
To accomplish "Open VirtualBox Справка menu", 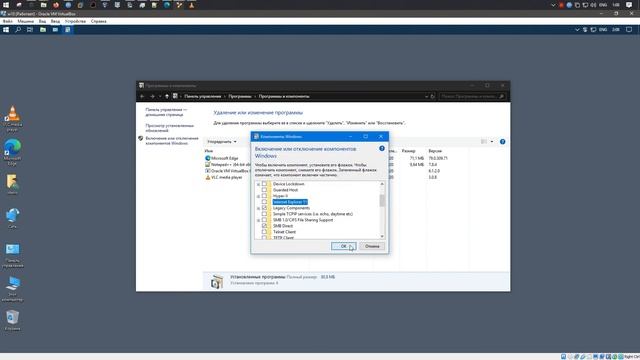I will click(99, 21).
